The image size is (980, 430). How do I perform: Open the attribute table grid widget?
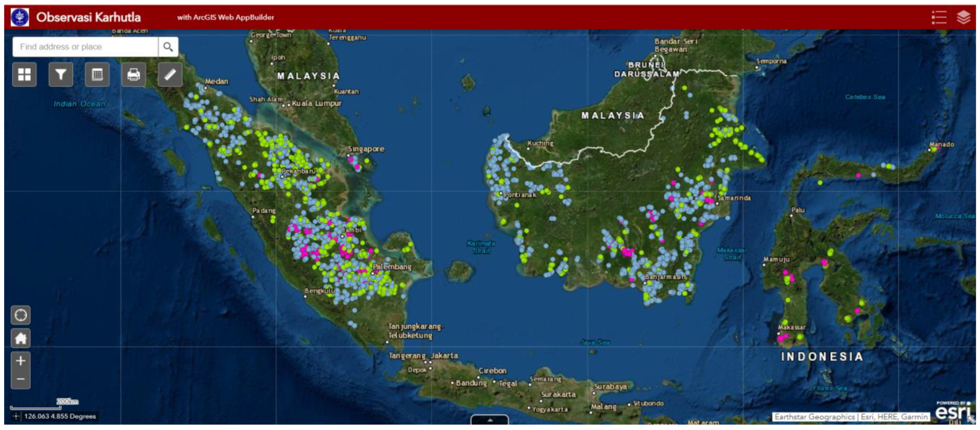(x=97, y=74)
